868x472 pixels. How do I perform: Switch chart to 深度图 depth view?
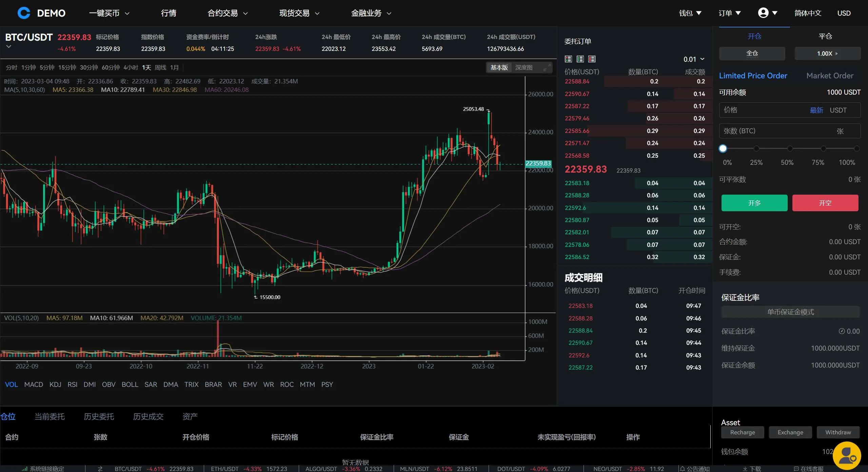click(x=524, y=67)
